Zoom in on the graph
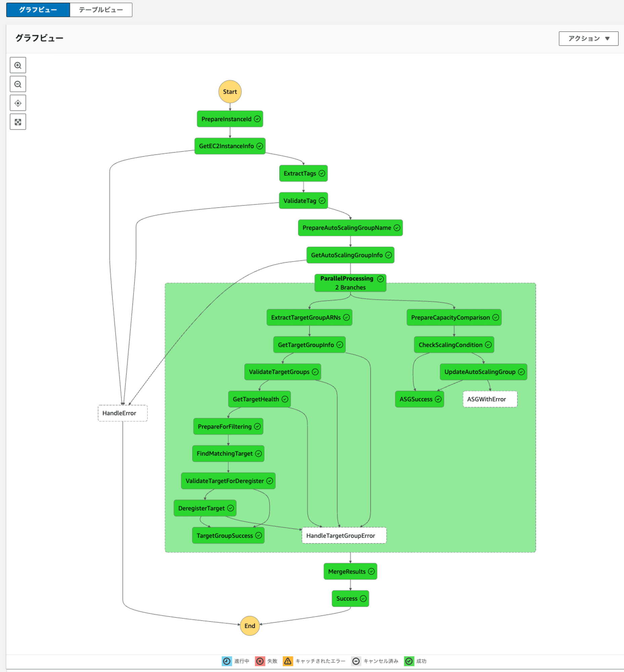Image resolution: width=624 pixels, height=672 pixels. pos(18,65)
